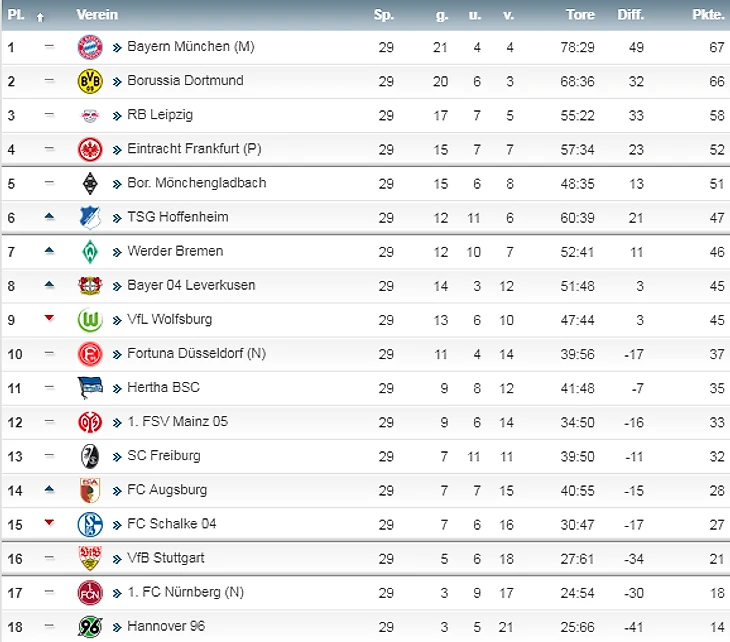Click the Eintracht Frankfurt eagle crest

90,149
